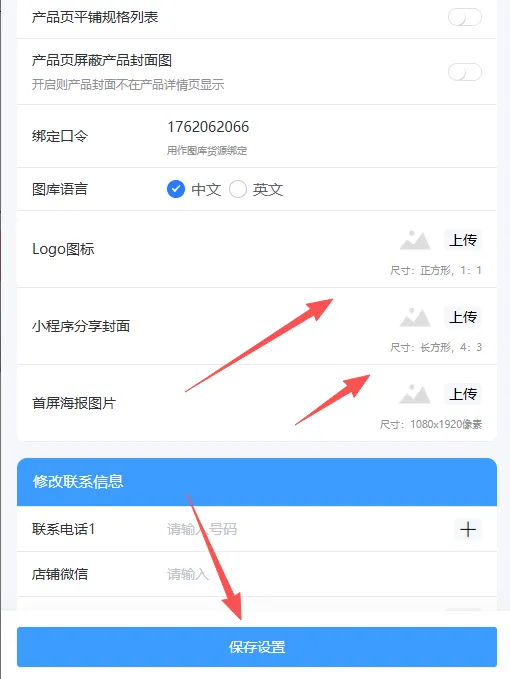
Task: Focus the 联系电话1 number input field
Action: [x=303, y=529]
